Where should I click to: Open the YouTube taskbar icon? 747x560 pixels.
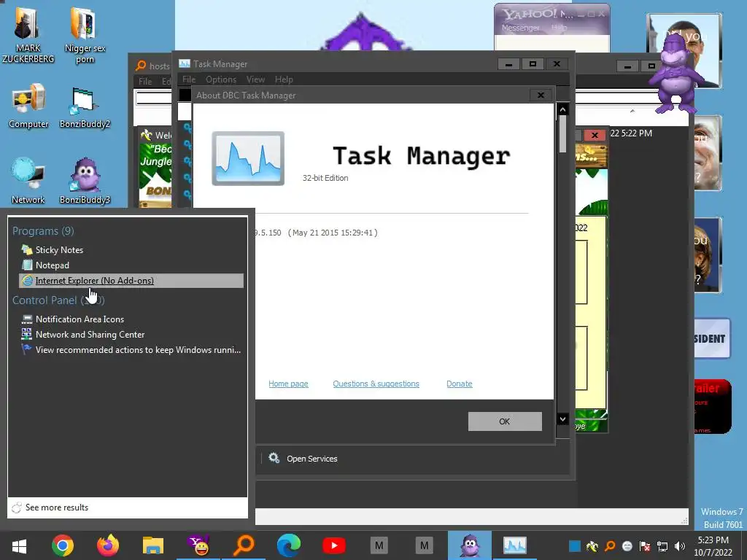(x=334, y=545)
